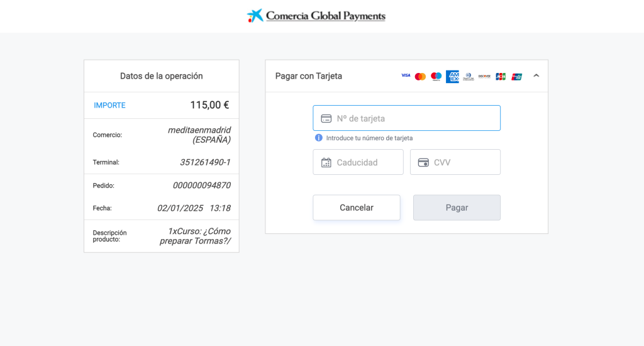Click the card icon in CVV field
644x346 pixels.
423,163
